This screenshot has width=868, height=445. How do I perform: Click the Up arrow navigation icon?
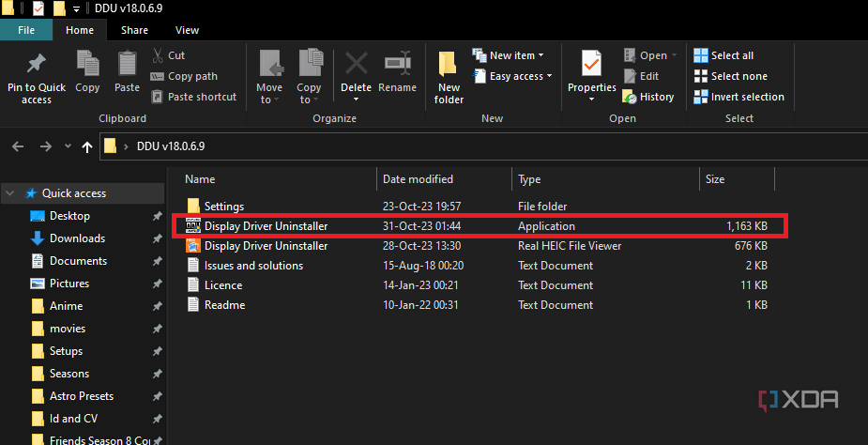point(87,146)
